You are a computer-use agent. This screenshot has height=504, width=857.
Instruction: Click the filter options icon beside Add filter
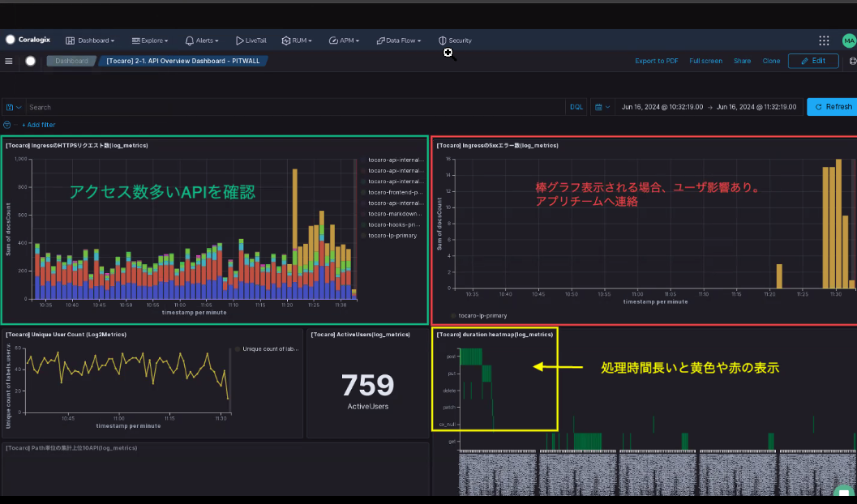click(7, 125)
